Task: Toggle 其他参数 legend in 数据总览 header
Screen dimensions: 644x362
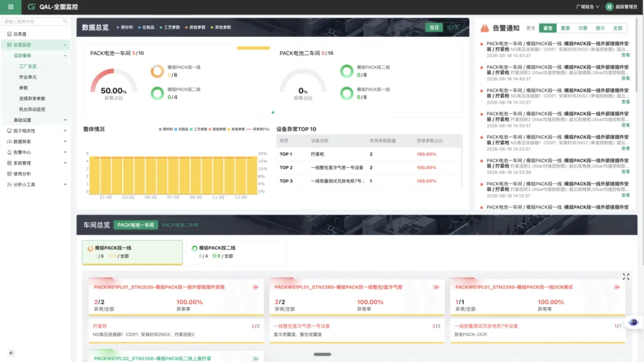Action: (x=221, y=27)
